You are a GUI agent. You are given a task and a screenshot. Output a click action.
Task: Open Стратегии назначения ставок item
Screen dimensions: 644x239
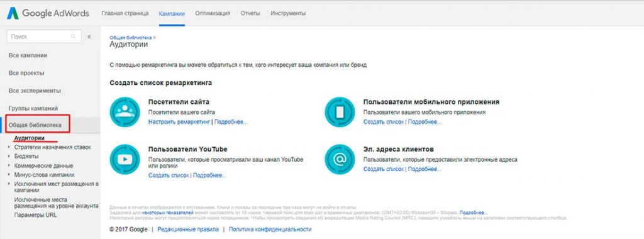tap(53, 147)
